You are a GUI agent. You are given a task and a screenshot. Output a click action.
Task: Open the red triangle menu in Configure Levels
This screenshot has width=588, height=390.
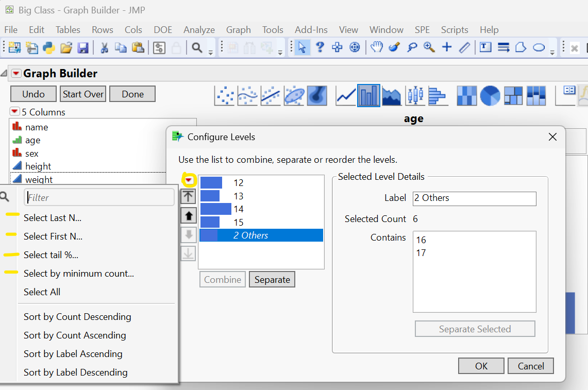coord(189,180)
